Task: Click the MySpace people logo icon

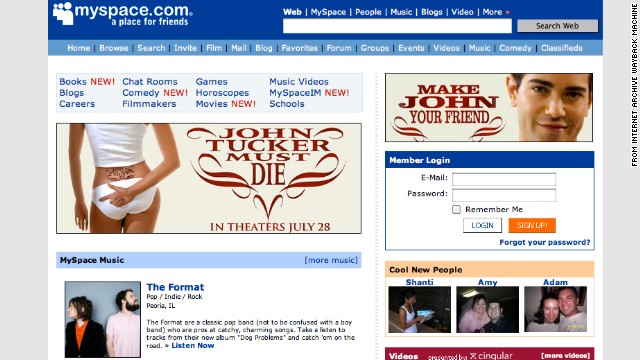Action: pos(63,13)
